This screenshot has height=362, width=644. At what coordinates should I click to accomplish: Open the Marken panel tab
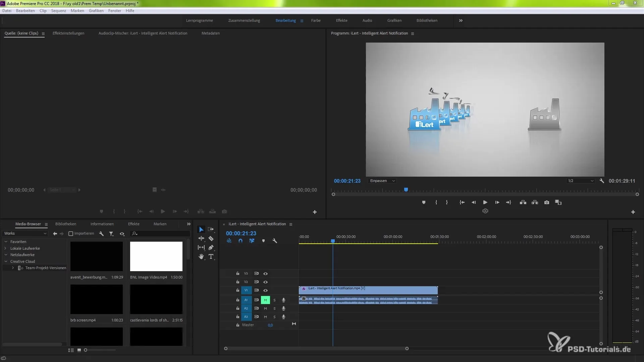point(160,224)
